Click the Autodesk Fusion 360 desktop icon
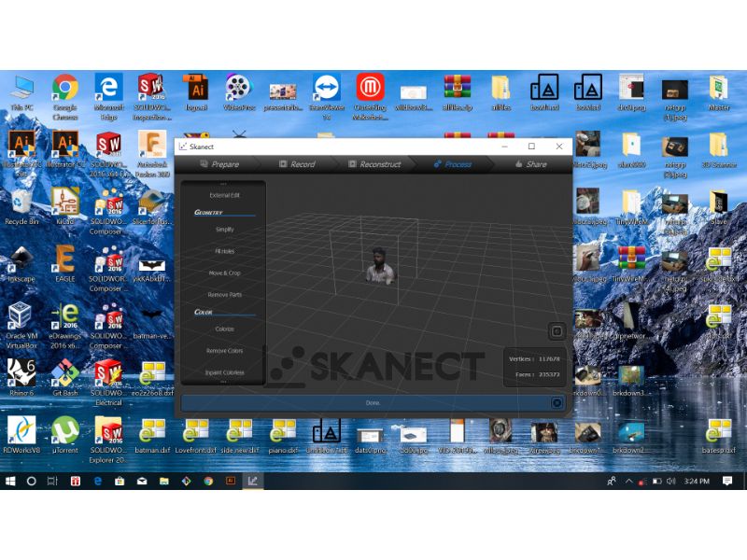This screenshot has width=747, height=560. click(x=152, y=154)
